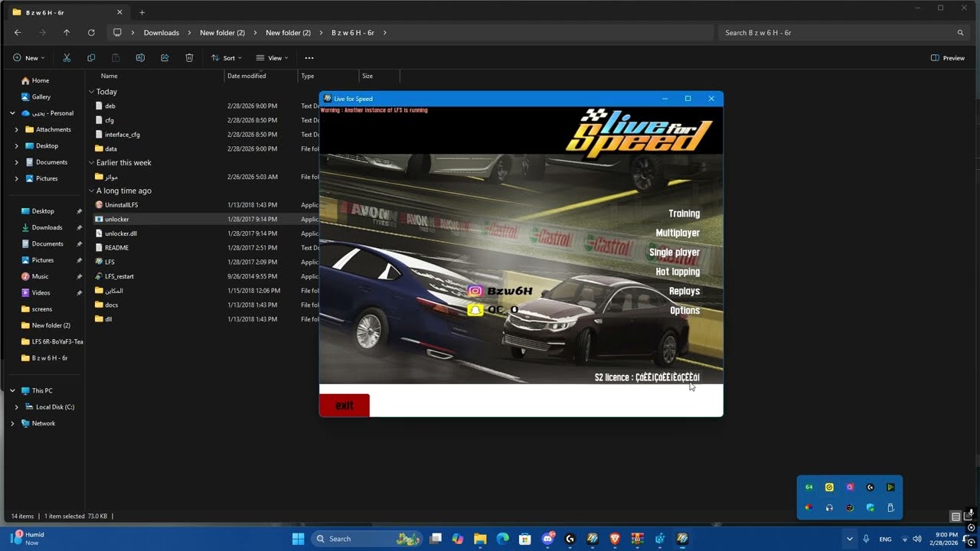The width and height of the screenshot is (980, 551).
Task: Open Task View from the taskbar
Action: (x=436, y=539)
